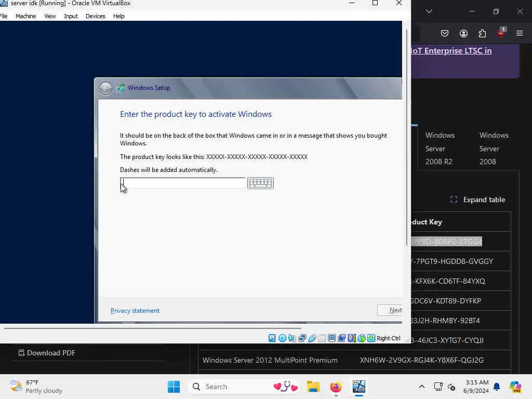
Task: Open the VirtualBox Devices menu
Action: 96,16
